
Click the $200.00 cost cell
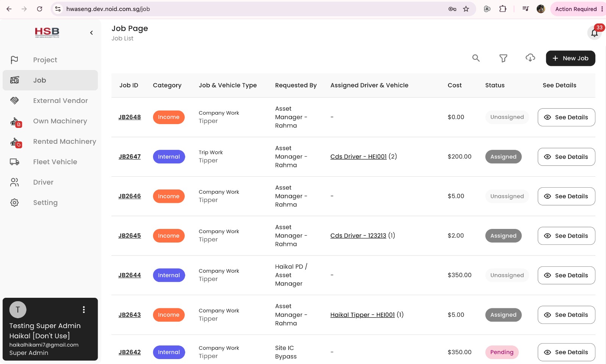click(x=459, y=157)
